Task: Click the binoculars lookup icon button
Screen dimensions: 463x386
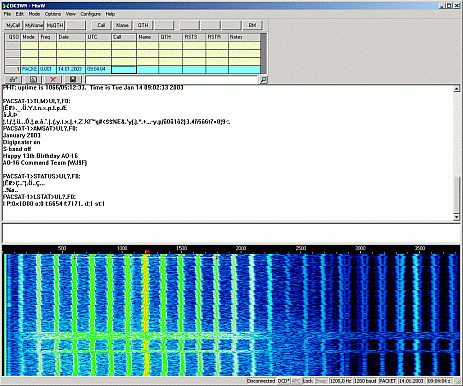Action: tap(13, 79)
